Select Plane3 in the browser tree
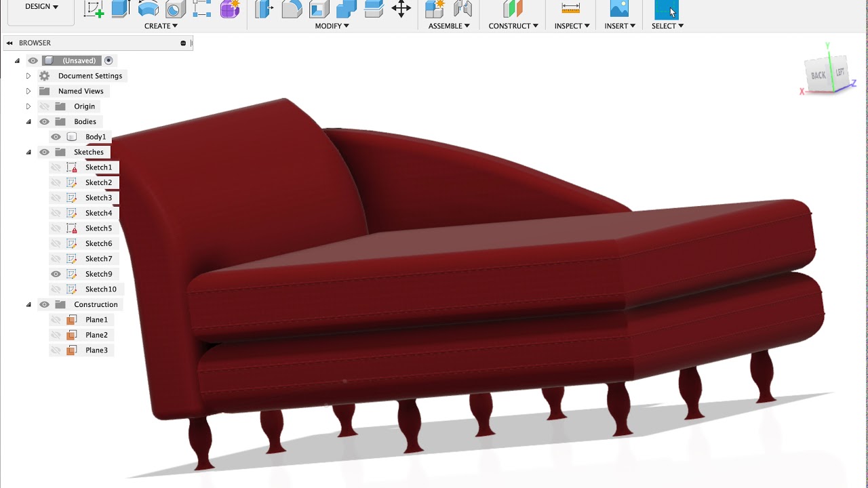This screenshot has height=488, width=868. coord(97,350)
